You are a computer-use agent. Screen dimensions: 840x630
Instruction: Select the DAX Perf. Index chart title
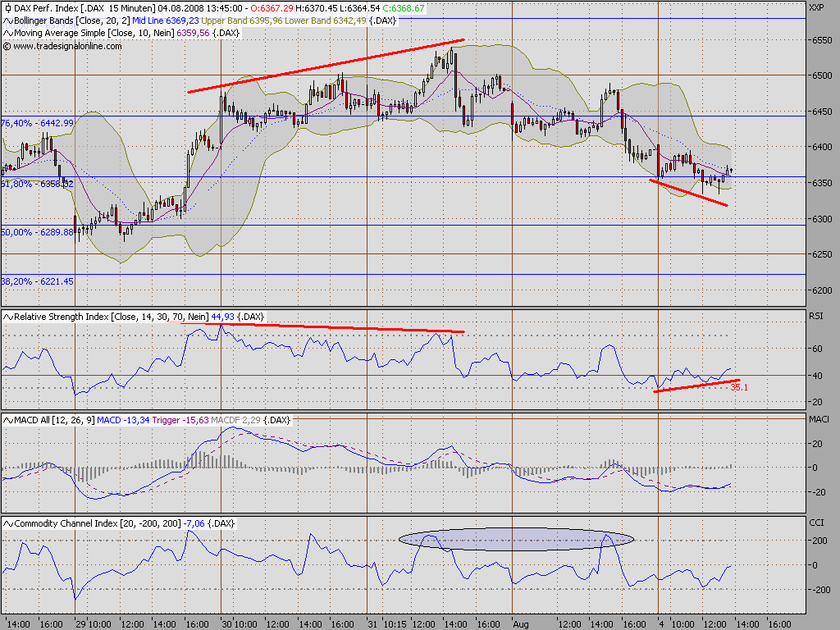click(47, 8)
